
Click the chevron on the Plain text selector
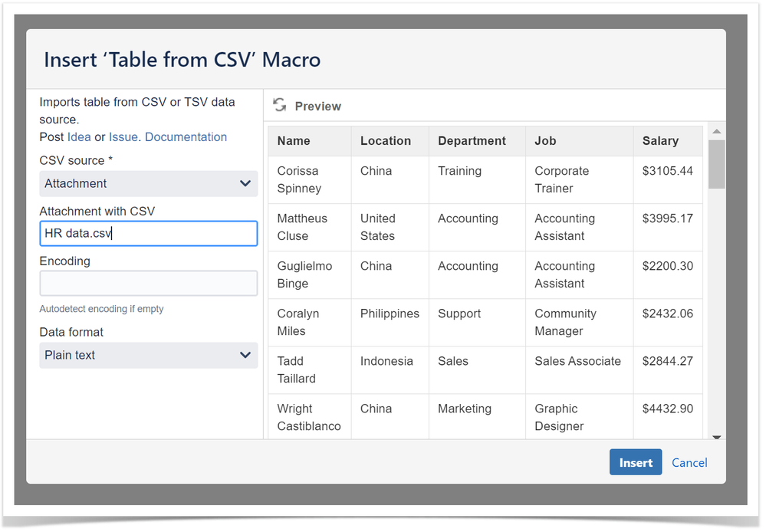tap(245, 355)
